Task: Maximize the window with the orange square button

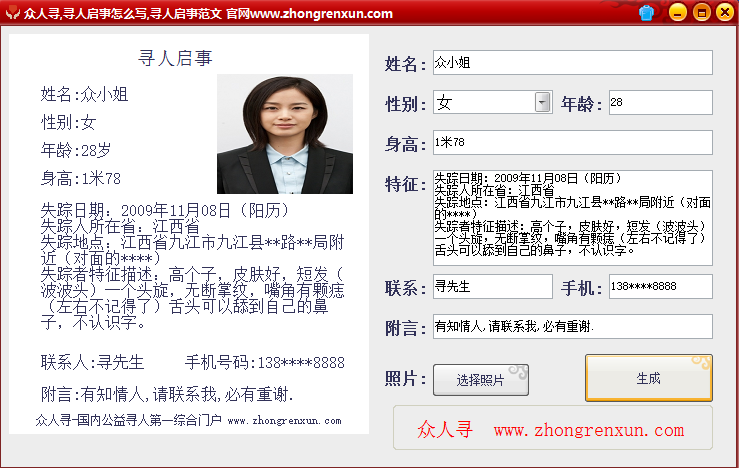Action: [x=701, y=12]
